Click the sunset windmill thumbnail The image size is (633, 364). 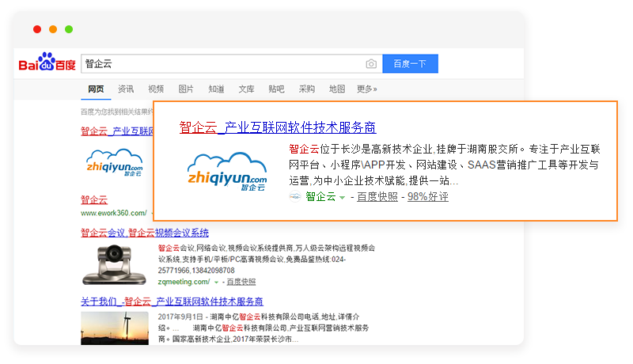(x=115, y=328)
